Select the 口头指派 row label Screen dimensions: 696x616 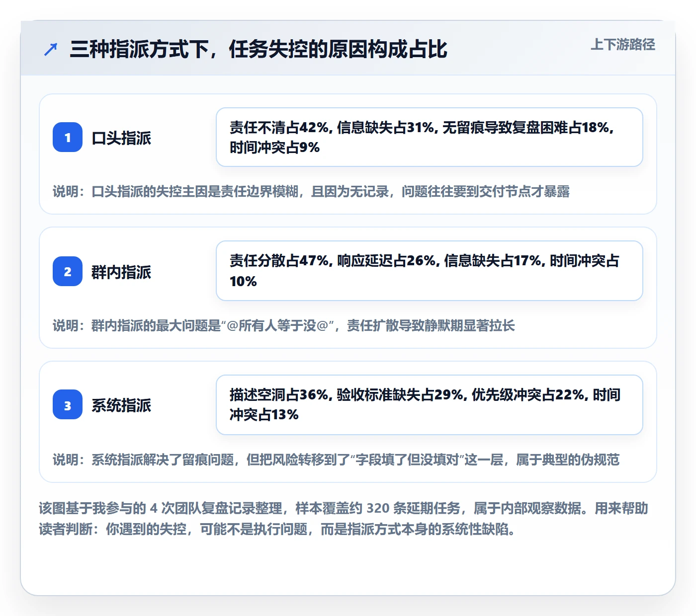[x=121, y=138]
